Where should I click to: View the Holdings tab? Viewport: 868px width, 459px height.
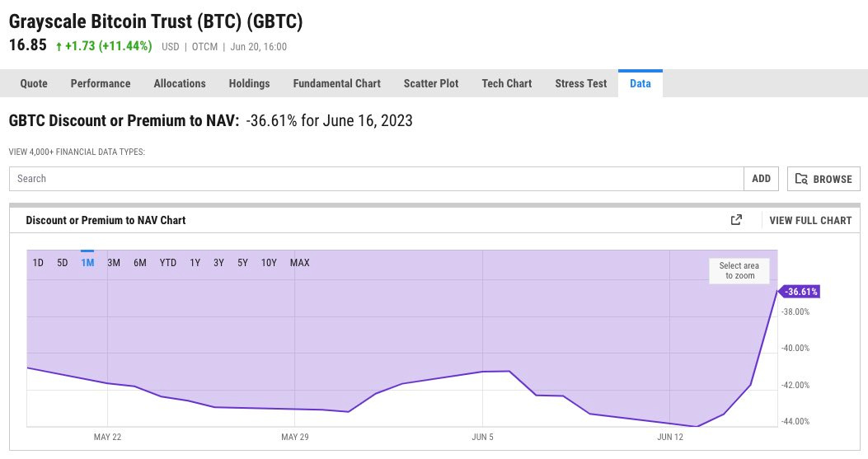pyautogui.click(x=249, y=83)
